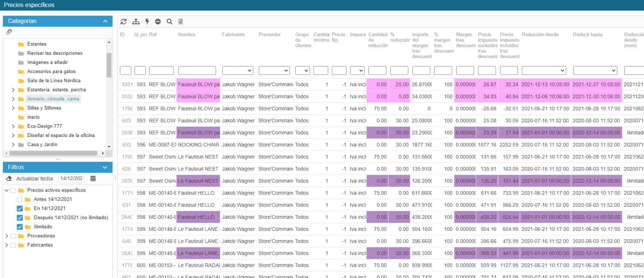Click the eraser icon beside Actualizar fecha

tap(10, 178)
